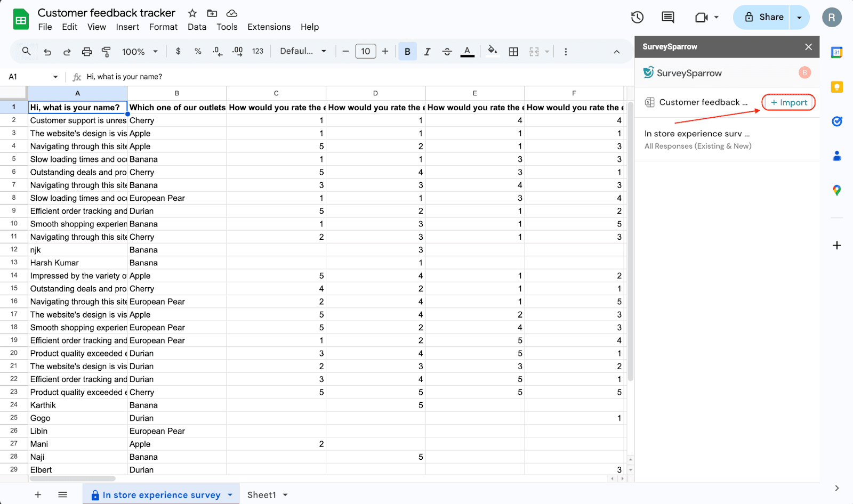853x504 pixels.
Task: Open the fill color picker
Action: pyautogui.click(x=493, y=51)
